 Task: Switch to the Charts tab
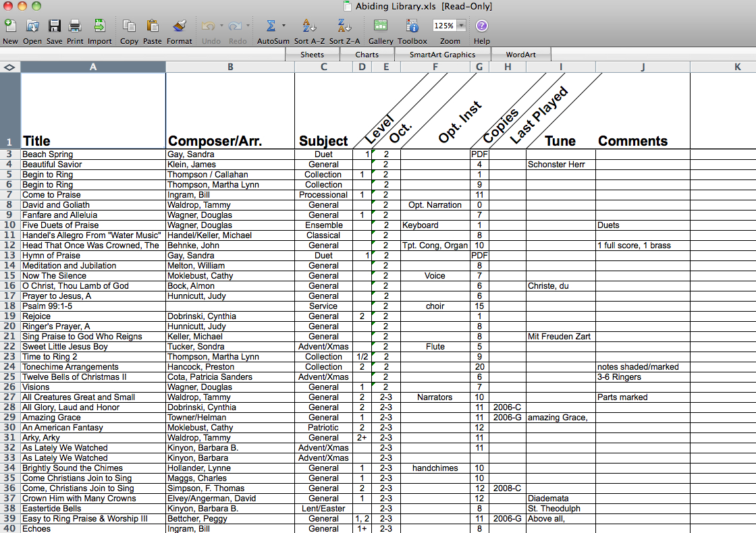[x=367, y=55]
